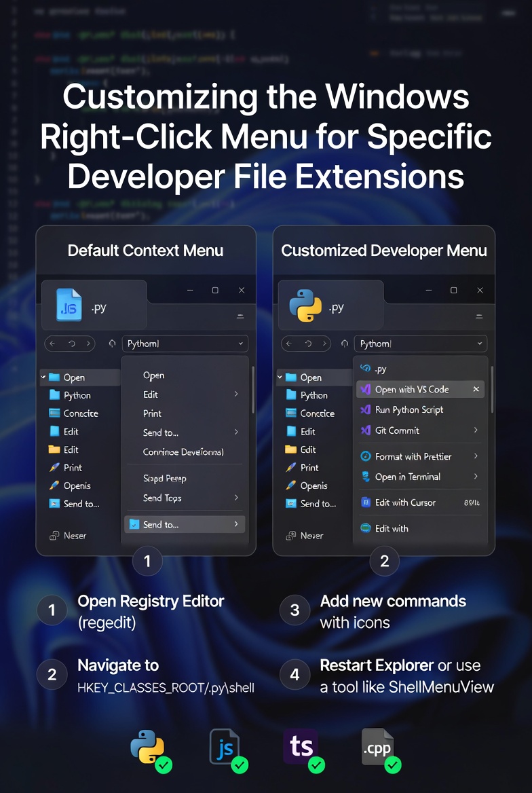The image size is (532, 793).
Task: Click the up arrow in the Customized Developer Menu window
Action: [x=345, y=344]
